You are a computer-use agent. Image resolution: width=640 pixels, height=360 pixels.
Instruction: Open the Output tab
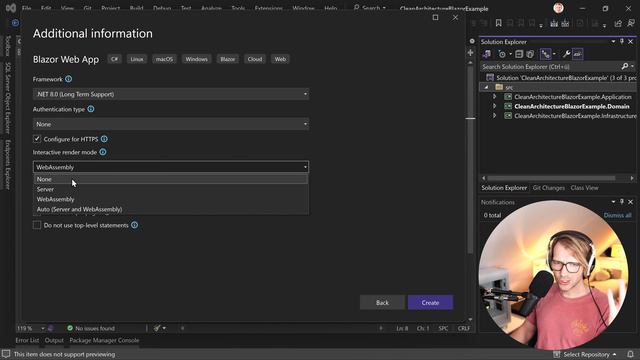54,340
